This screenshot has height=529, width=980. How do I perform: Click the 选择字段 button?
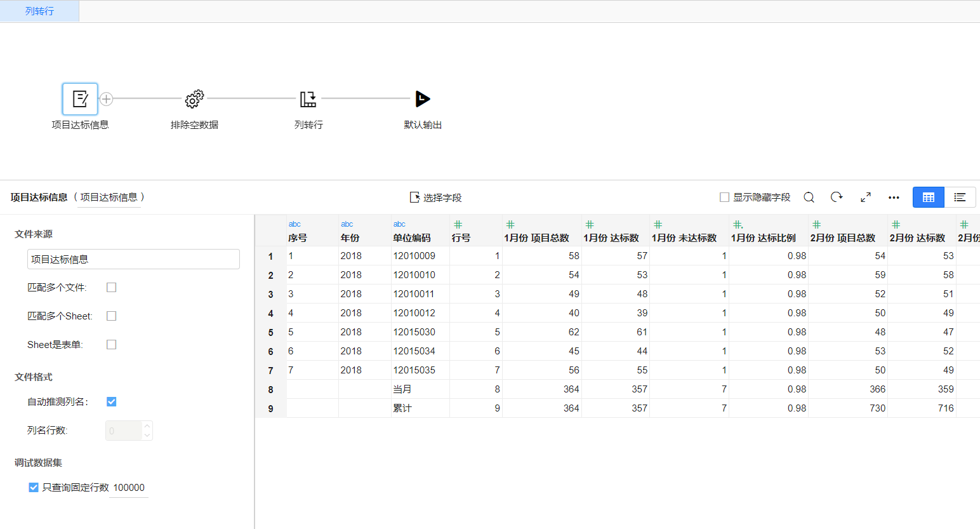pyautogui.click(x=435, y=198)
